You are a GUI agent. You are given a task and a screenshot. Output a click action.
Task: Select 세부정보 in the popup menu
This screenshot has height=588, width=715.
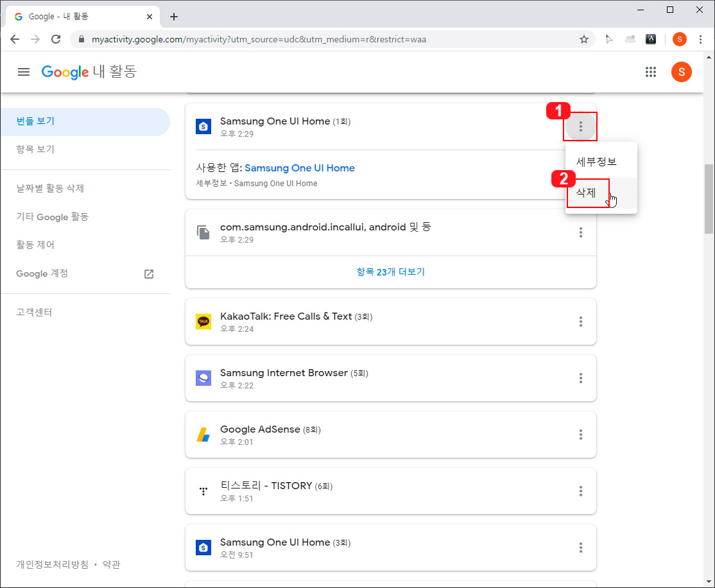(x=601, y=162)
